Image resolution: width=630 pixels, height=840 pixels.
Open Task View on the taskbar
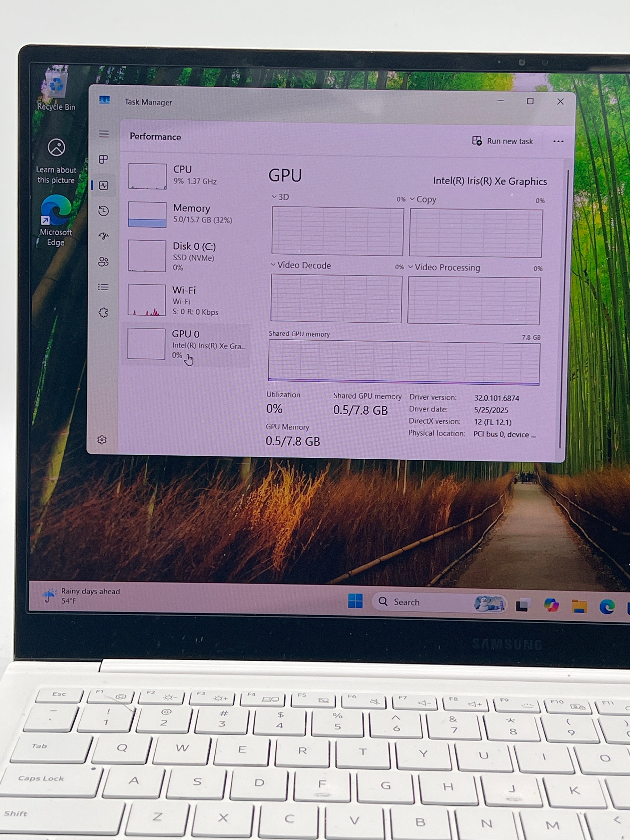pyautogui.click(x=522, y=605)
